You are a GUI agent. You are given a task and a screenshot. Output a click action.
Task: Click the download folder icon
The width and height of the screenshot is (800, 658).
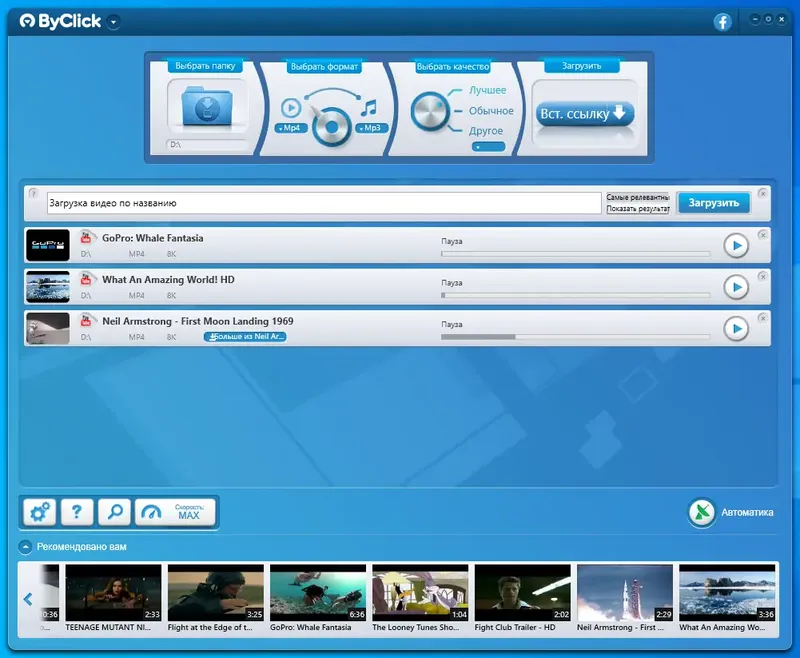click(207, 106)
